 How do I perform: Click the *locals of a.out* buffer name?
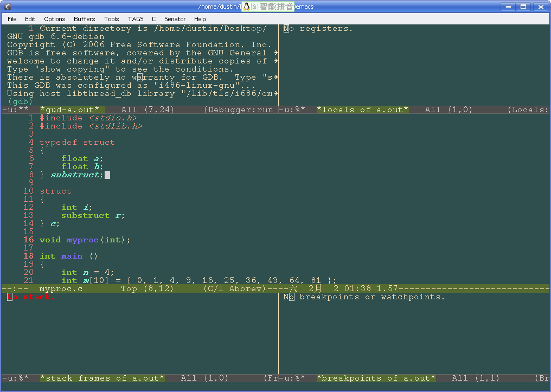362,110
